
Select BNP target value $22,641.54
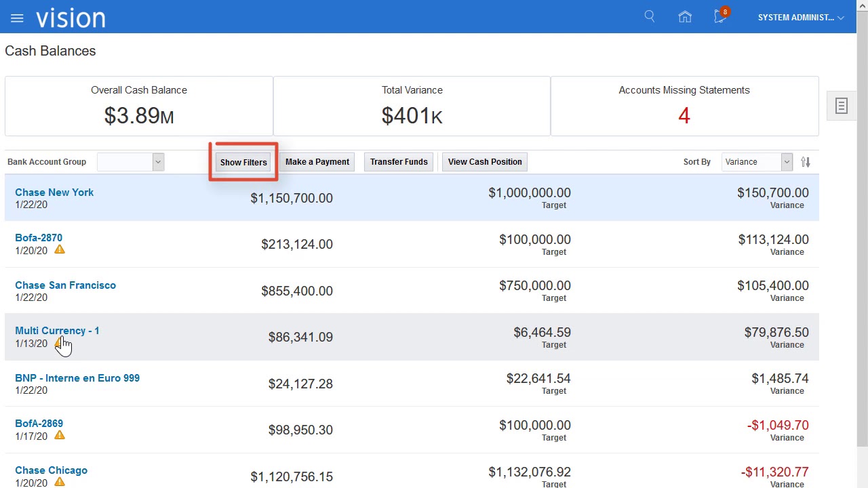point(538,378)
